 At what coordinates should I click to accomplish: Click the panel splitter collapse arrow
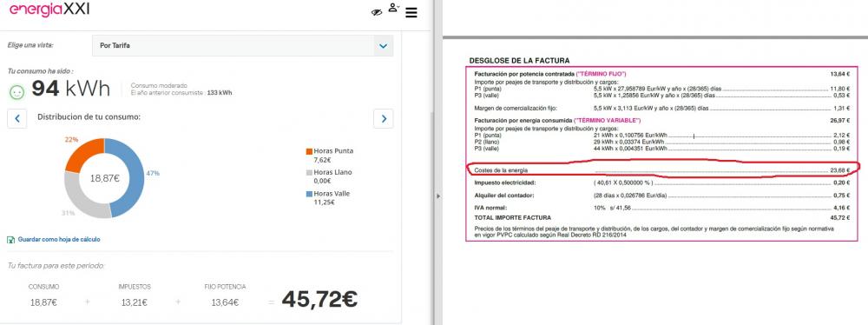click(437, 196)
